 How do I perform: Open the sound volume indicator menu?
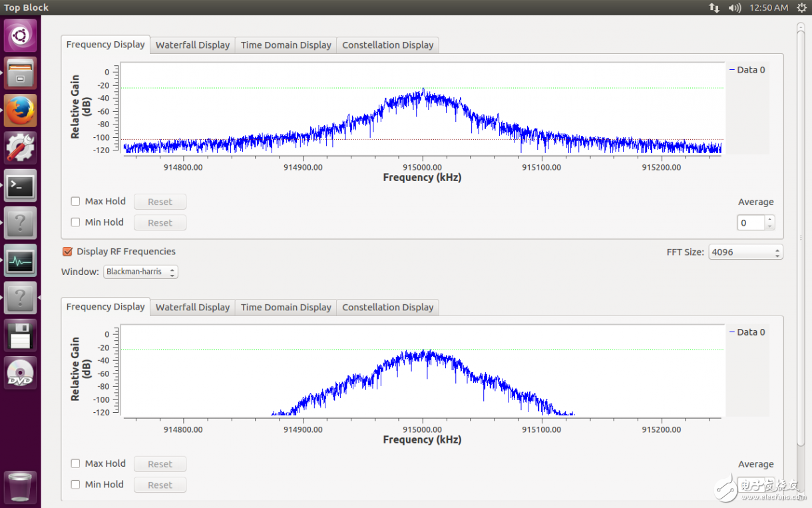coord(735,7)
